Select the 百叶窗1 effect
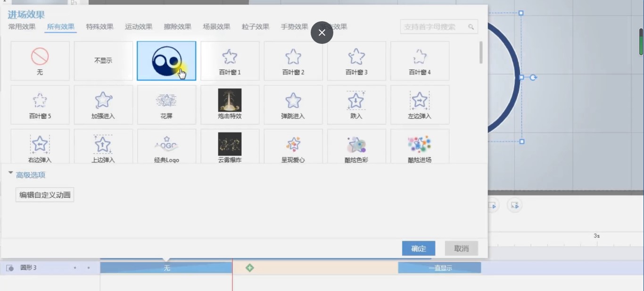 pos(230,60)
